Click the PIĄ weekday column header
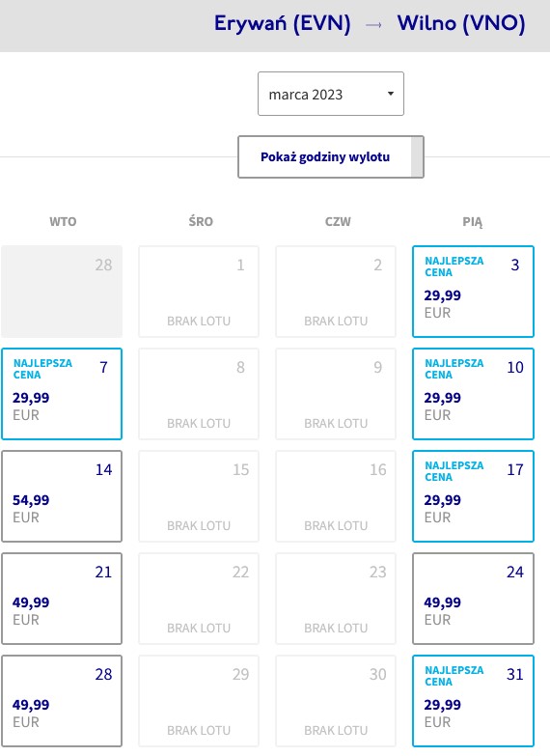Viewport: 550px width, 756px height. click(x=473, y=222)
